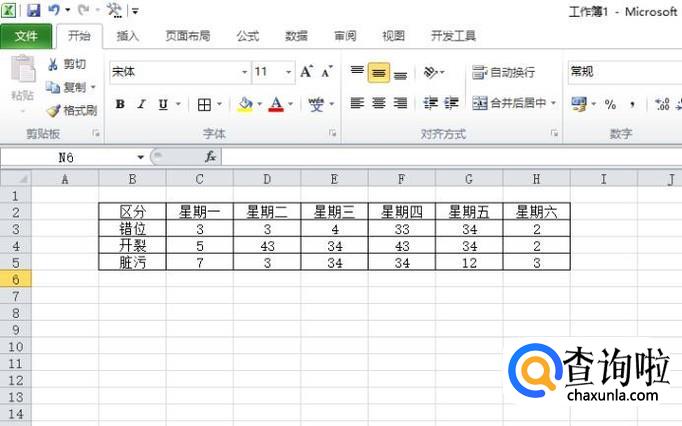Undo the last action
682x426 pixels.
coord(54,10)
